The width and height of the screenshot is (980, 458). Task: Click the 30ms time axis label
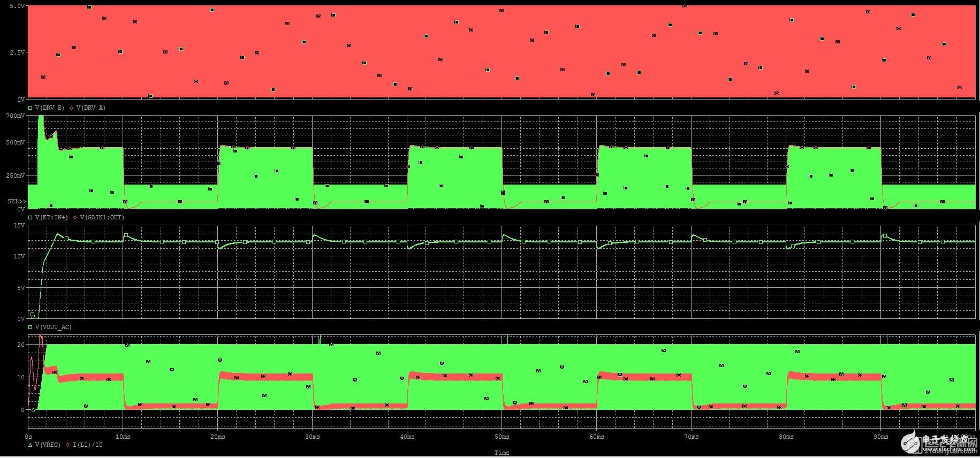(313, 437)
